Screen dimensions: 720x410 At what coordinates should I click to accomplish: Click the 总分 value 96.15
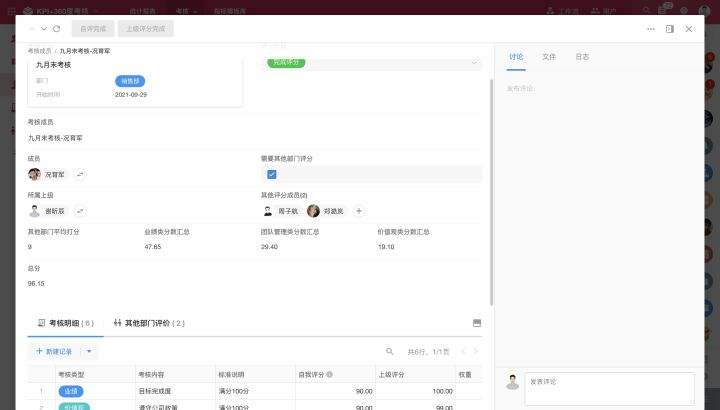[x=36, y=284]
